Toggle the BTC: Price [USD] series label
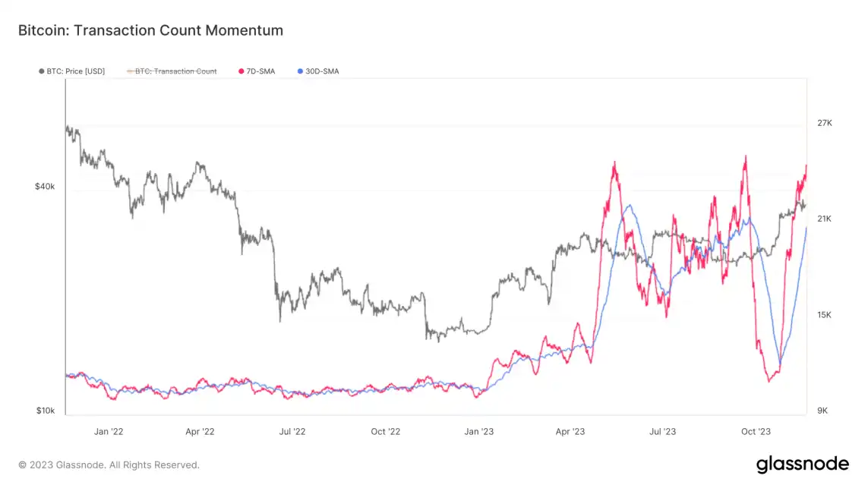 (76, 71)
